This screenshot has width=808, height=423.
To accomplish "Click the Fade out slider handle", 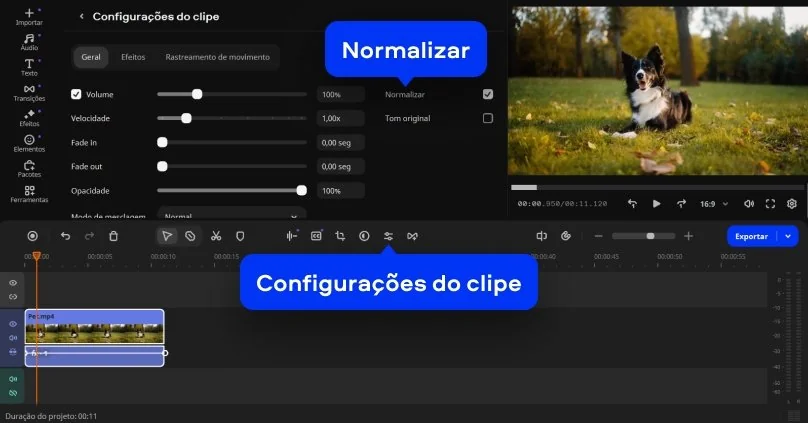I will pyautogui.click(x=162, y=166).
